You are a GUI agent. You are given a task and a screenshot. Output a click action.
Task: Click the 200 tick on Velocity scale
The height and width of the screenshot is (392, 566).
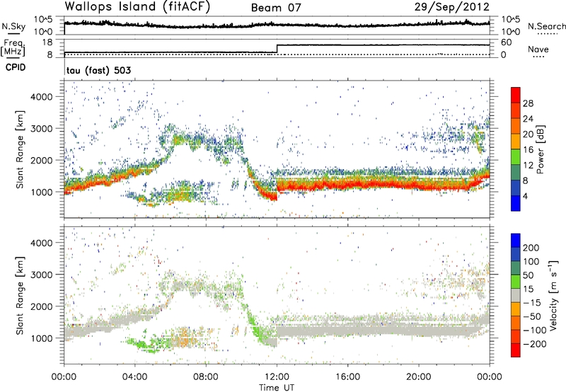(531, 248)
